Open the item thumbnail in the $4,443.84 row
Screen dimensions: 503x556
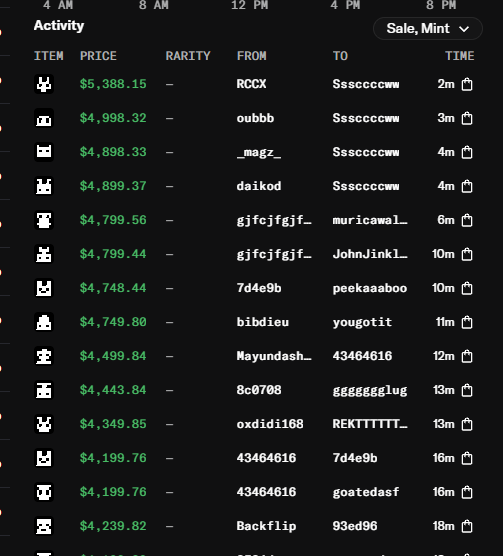click(x=44, y=390)
